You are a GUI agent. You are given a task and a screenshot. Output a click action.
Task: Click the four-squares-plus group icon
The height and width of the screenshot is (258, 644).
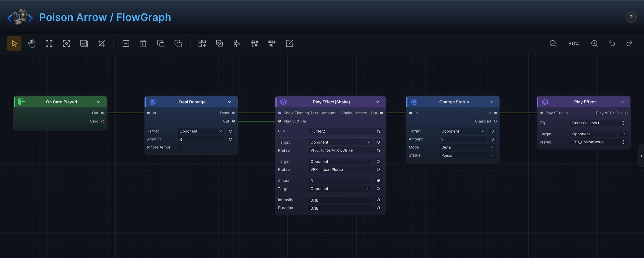click(x=202, y=43)
